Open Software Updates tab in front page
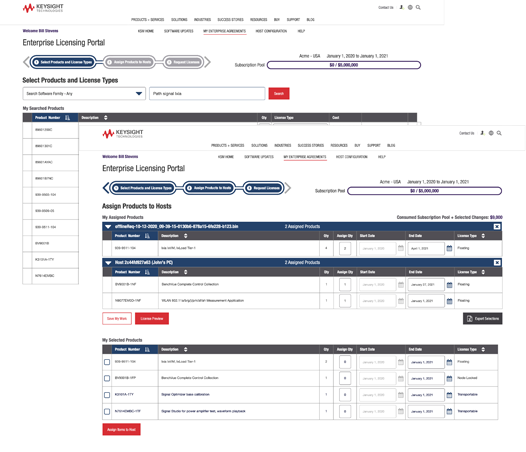526x452 pixels. click(259, 157)
